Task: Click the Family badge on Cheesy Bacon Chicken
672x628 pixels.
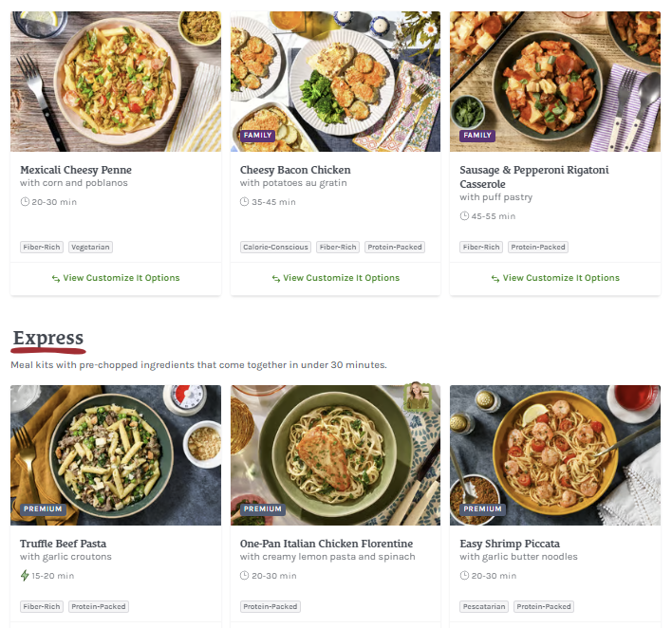Action: [258, 136]
